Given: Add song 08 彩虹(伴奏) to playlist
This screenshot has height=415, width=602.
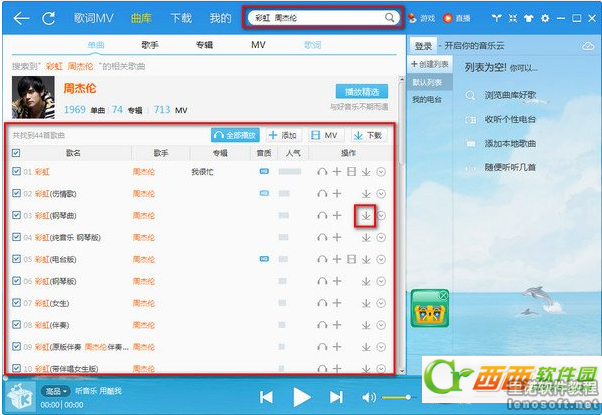Looking at the screenshot, I should coord(337,325).
